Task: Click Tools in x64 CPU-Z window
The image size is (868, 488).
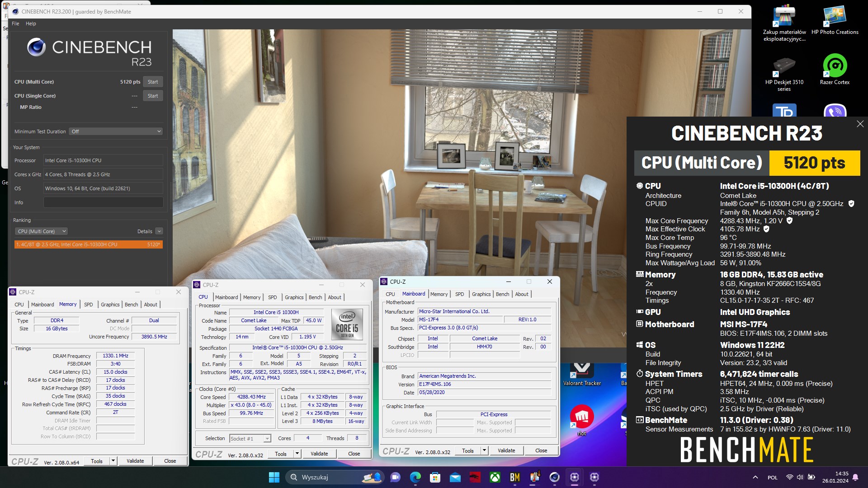Action: (x=97, y=461)
